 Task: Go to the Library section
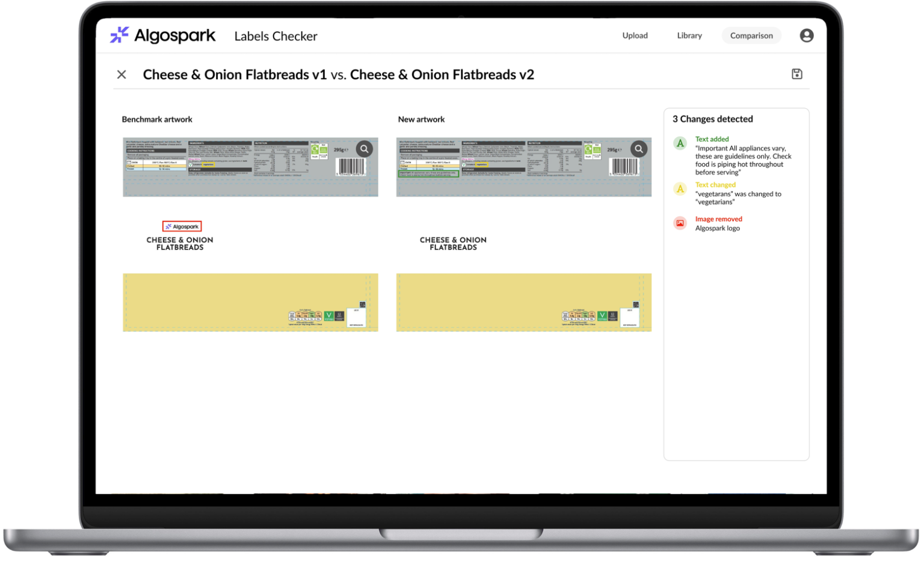689,35
